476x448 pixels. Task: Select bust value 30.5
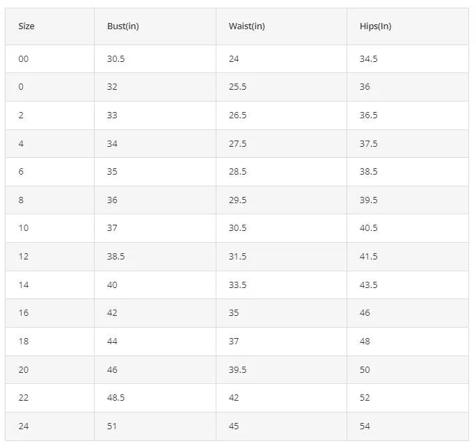click(x=116, y=59)
